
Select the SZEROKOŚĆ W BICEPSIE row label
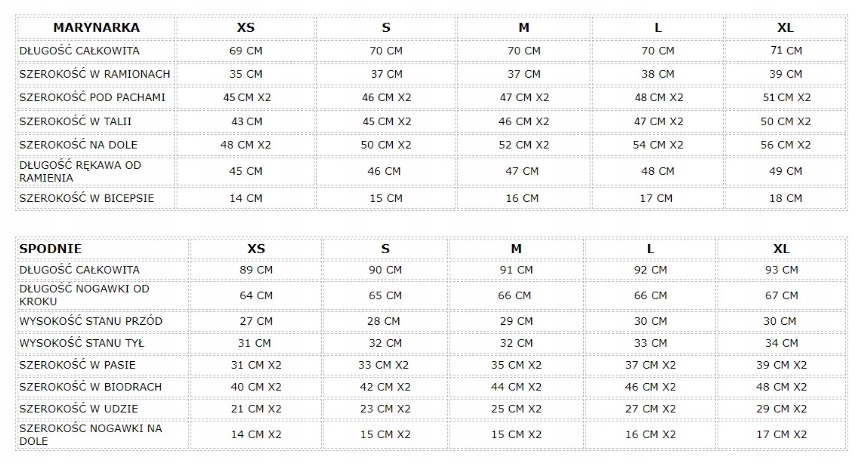point(86,198)
